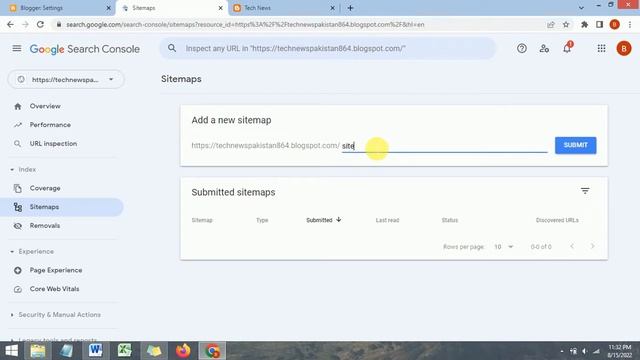Open new tab with plus icon
This screenshot has width=640, height=360.
click(350, 8)
